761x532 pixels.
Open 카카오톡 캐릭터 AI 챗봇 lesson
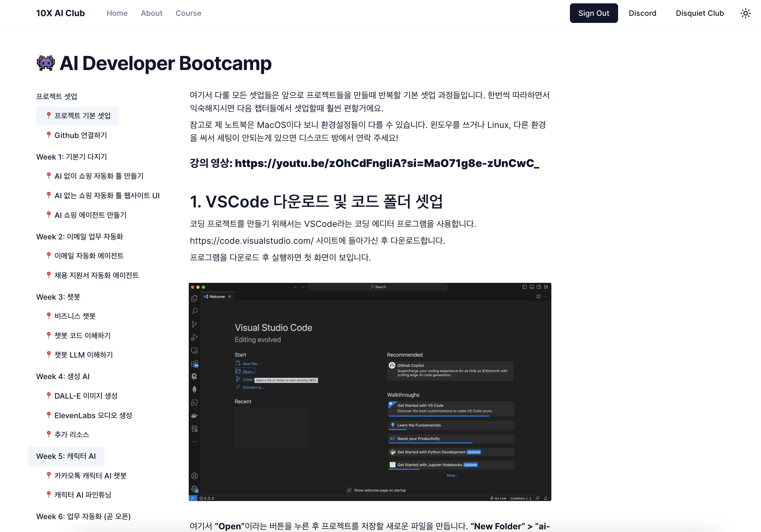pos(86,476)
